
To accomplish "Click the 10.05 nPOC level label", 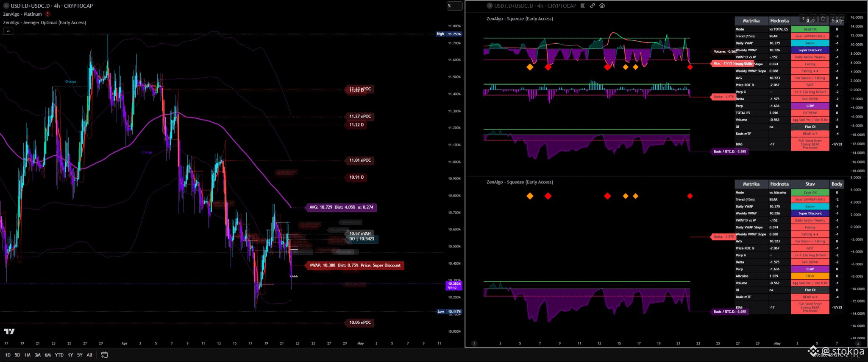I will [360, 323].
